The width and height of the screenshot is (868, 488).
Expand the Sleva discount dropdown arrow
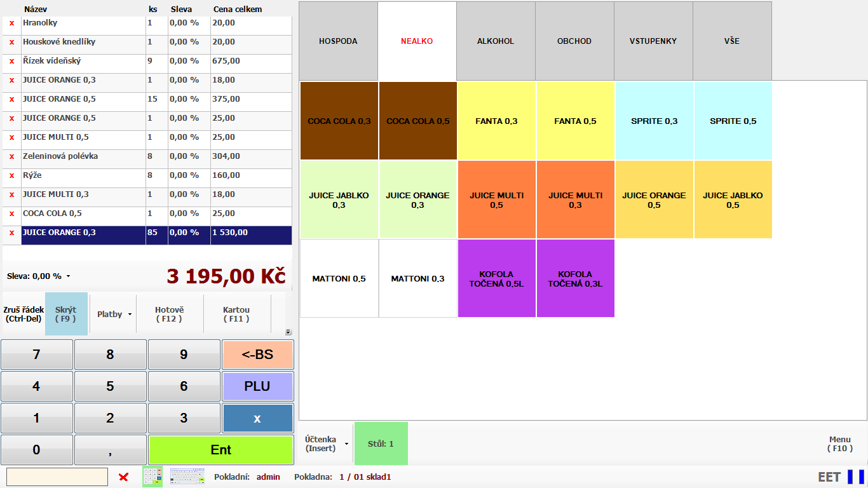[x=69, y=276]
